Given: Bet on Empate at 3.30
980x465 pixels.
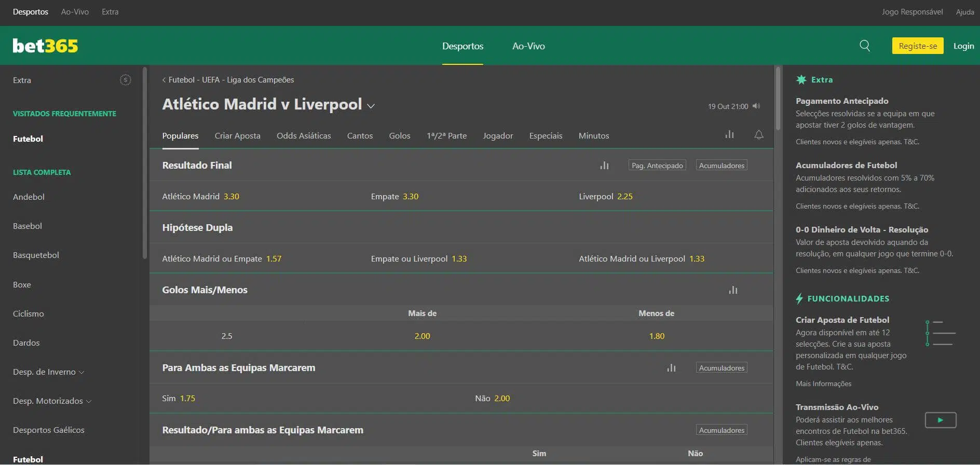Looking at the screenshot, I should click(394, 196).
